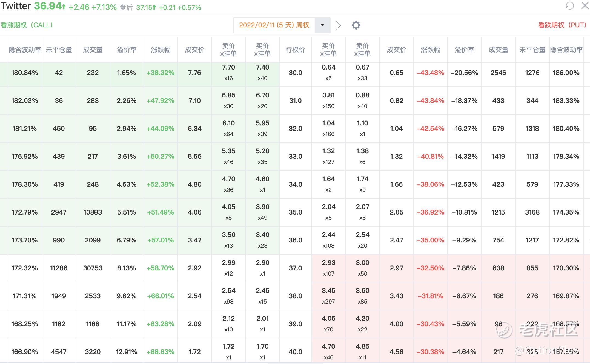Click call ask 2.54 x98 cell
Viewport: 590px width, 364px height.
click(x=229, y=296)
